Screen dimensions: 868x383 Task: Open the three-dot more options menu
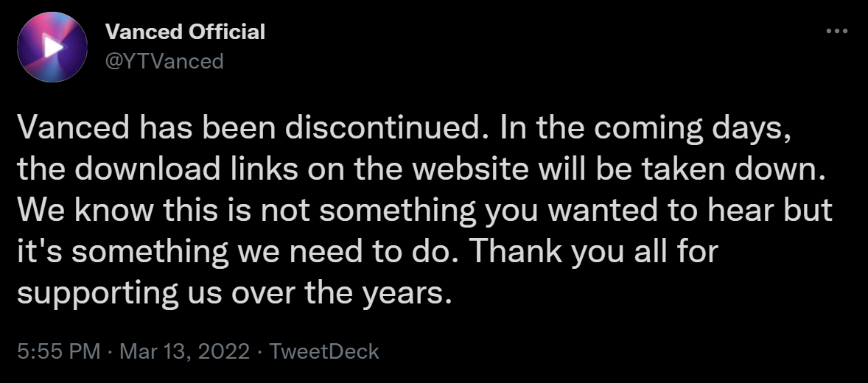[836, 32]
